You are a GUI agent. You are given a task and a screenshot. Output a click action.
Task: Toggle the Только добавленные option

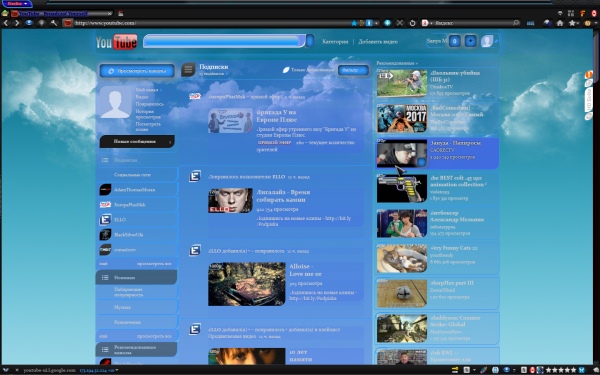(308, 70)
